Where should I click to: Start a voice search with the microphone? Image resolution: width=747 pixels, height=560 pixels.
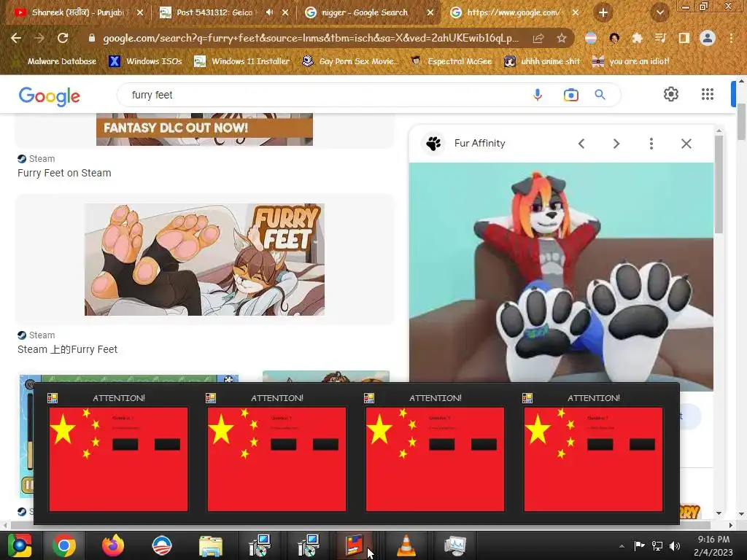tap(538, 95)
